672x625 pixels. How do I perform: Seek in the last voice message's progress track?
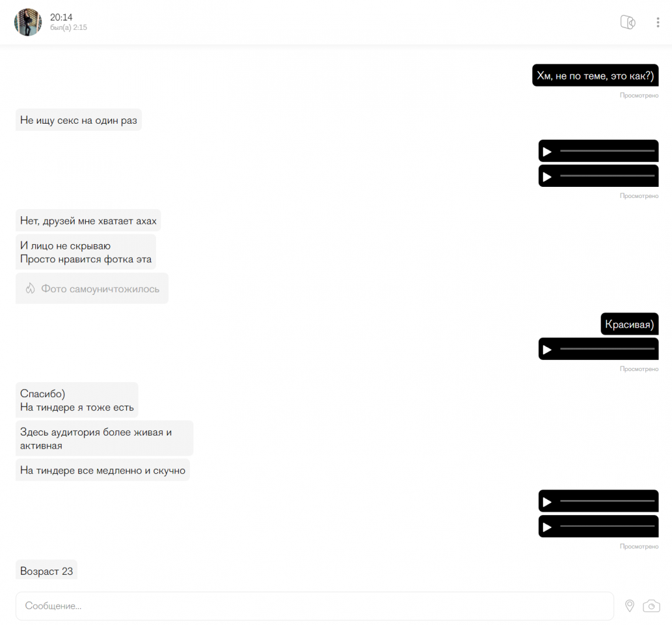tap(607, 526)
